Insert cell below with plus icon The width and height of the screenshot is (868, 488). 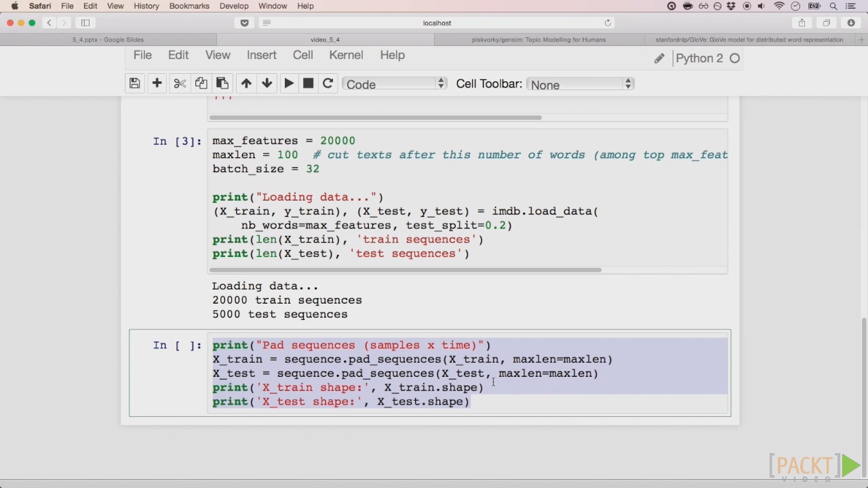pos(157,83)
